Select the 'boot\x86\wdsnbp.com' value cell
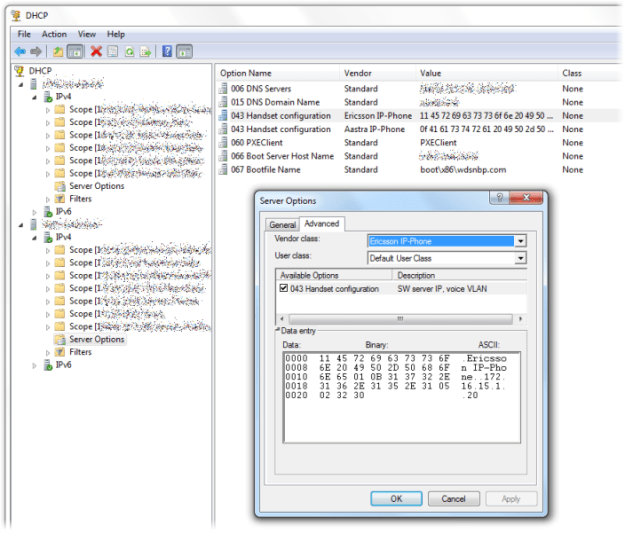The width and height of the screenshot is (625, 533). [x=463, y=170]
